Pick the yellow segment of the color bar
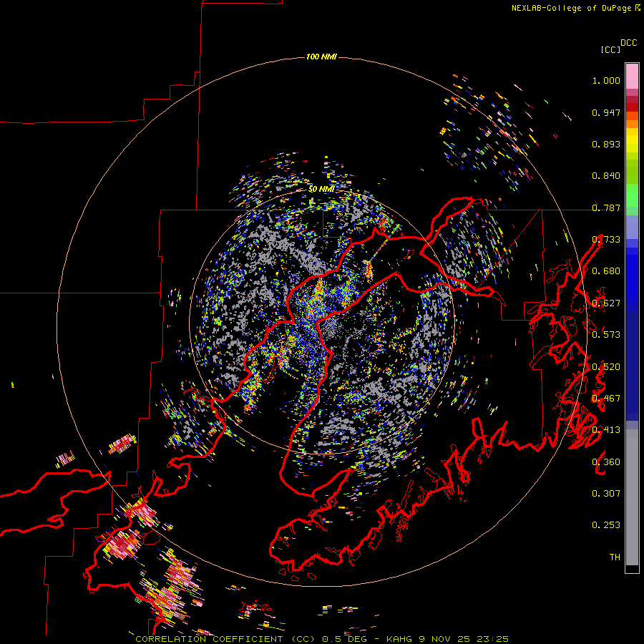 click(x=632, y=141)
